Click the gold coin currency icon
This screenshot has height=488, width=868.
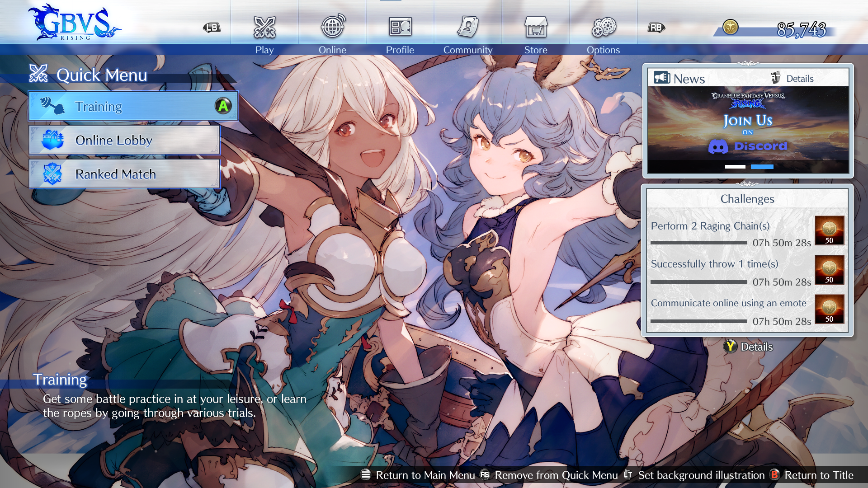click(x=730, y=28)
